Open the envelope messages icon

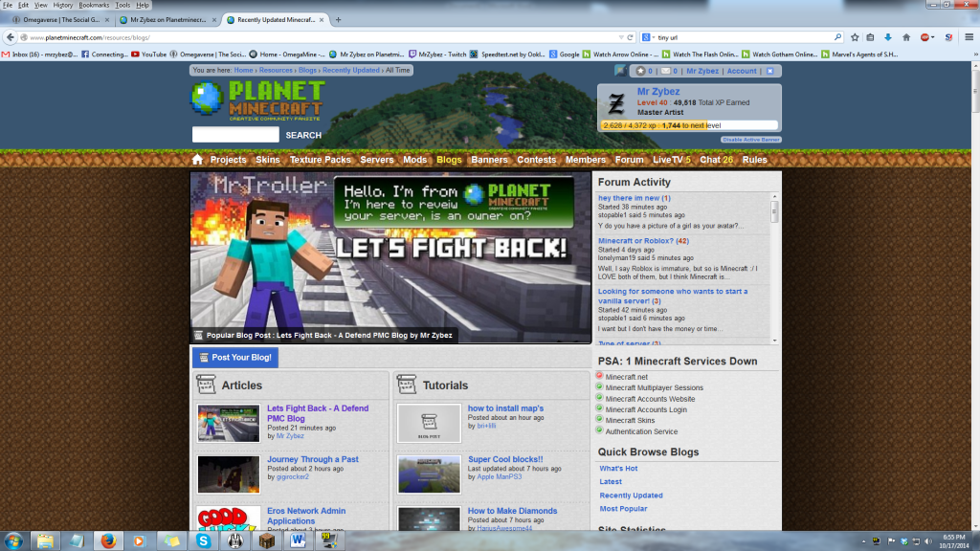pyautogui.click(x=666, y=71)
